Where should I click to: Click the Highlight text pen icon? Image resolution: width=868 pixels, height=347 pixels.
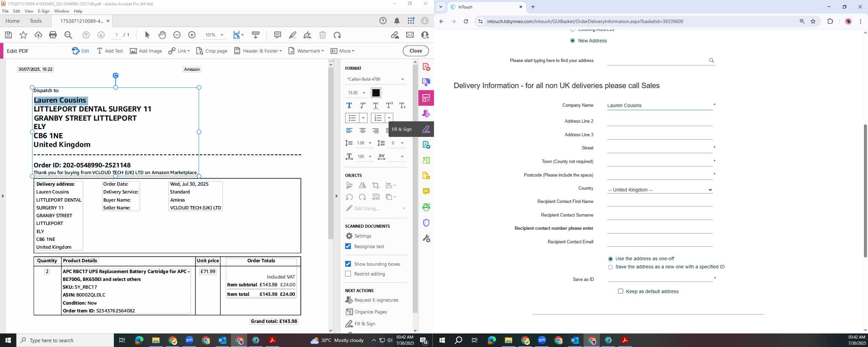click(x=293, y=35)
